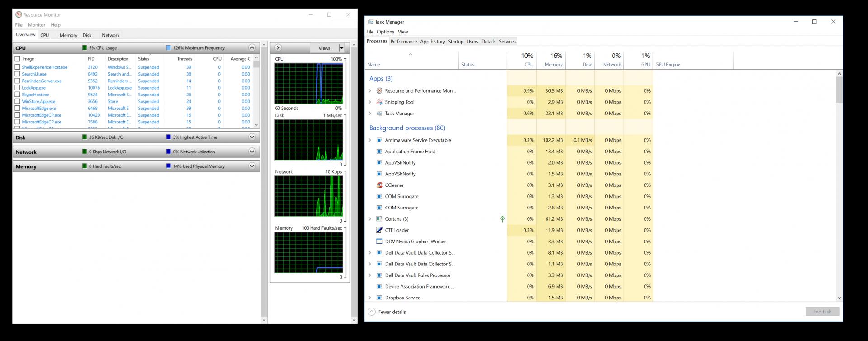This screenshot has height=341, width=868.
Task: Check the WinStore.App.exe checkbox
Action: tap(18, 101)
